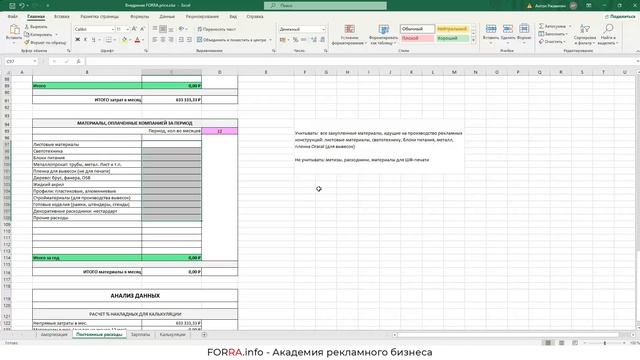Open the Fill (Заполнить) dropdown
This screenshot has width=640, height=360.
(x=553, y=34)
